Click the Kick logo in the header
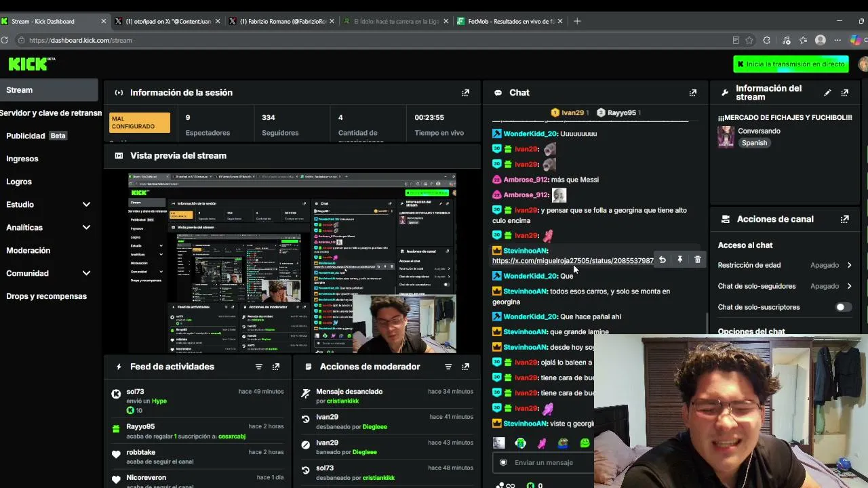Screen dimensions: 868x488 (x=31, y=64)
